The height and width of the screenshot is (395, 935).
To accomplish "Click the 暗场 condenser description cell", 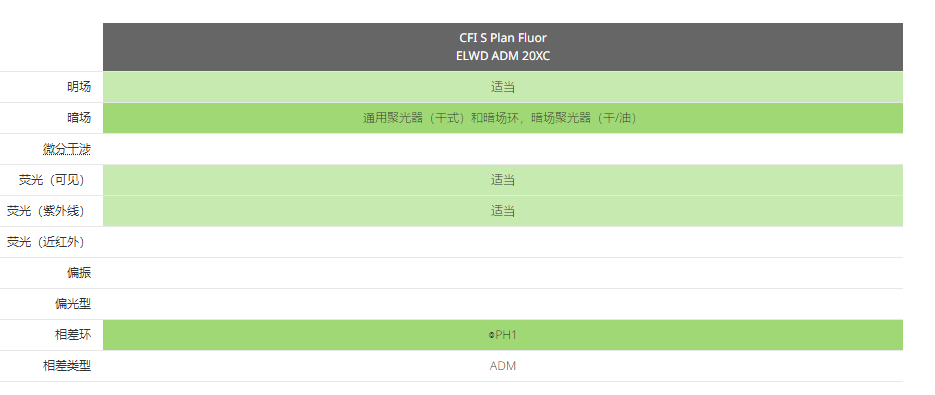I will click(x=503, y=118).
